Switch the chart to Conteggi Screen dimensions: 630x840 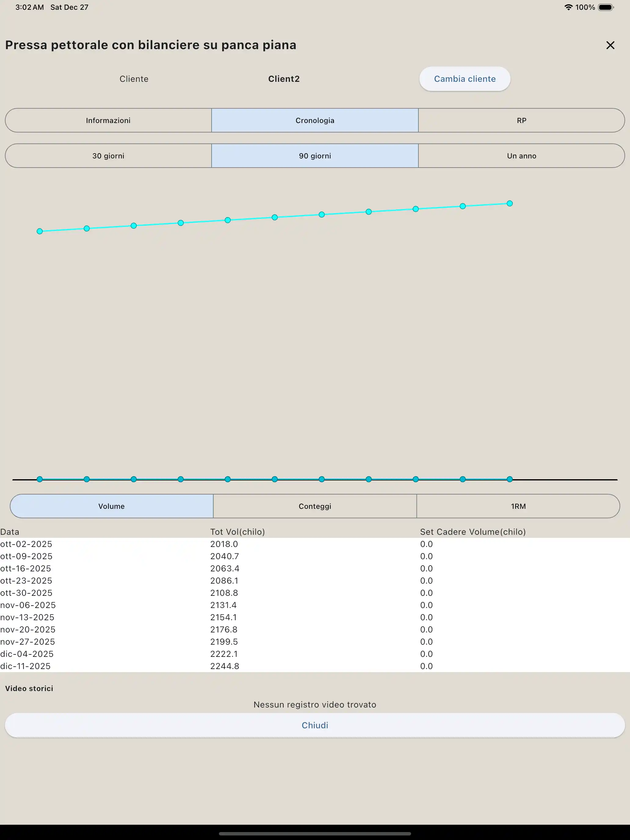pyautogui.click(x=315, y=506)
